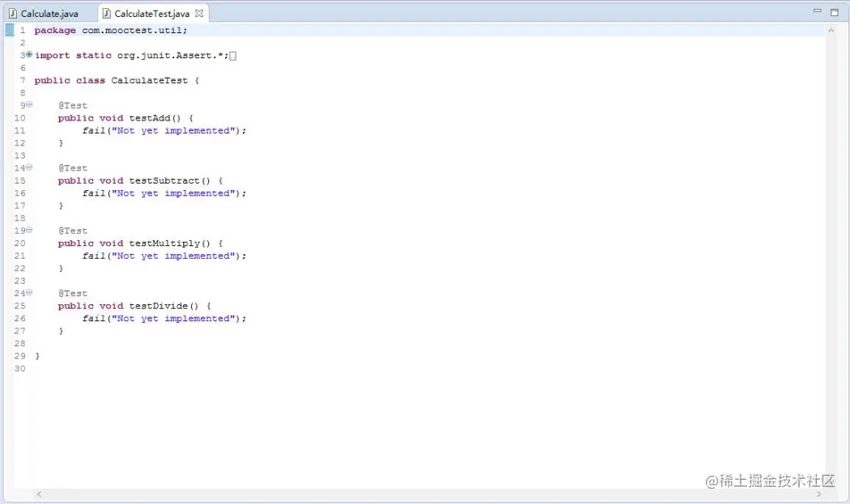Click the closing class brace on line 29

[x=37, y=356]
